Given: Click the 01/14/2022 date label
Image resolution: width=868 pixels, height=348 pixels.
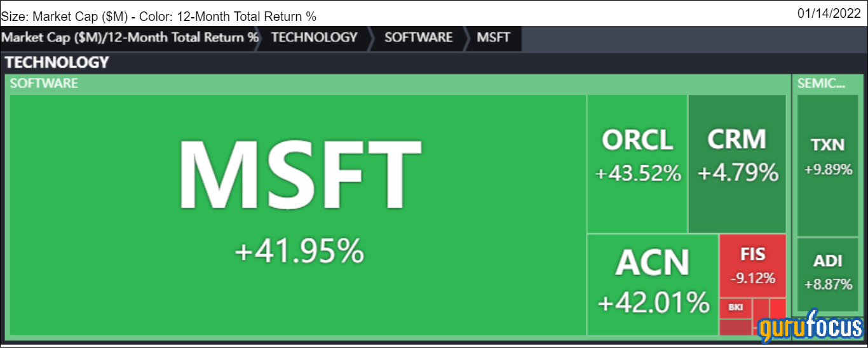Looking at the screenshot, I should [x=832, y=13].
